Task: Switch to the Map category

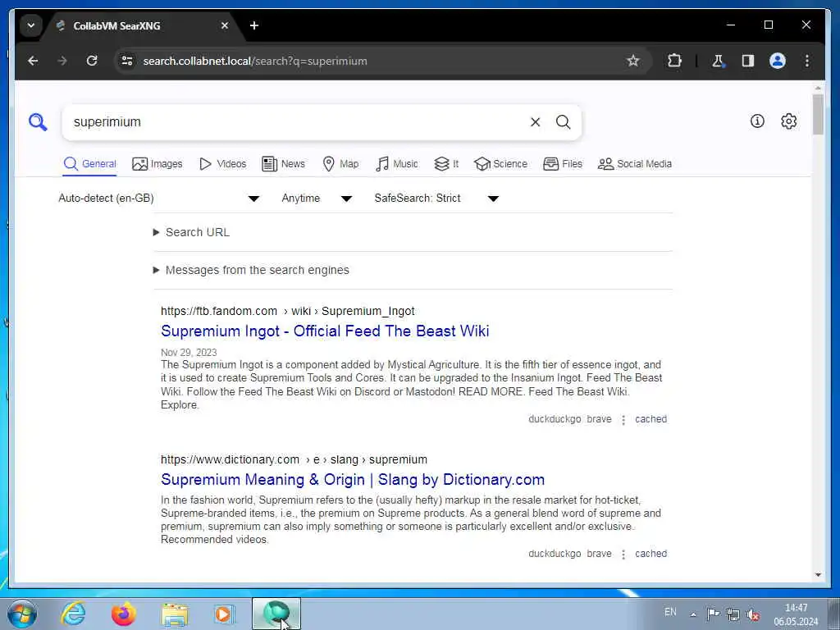Action: (x=340, y=164)
